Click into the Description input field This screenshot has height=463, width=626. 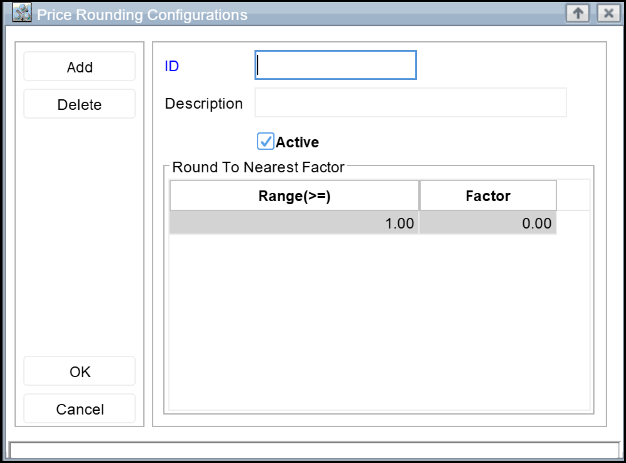[410, 103]
